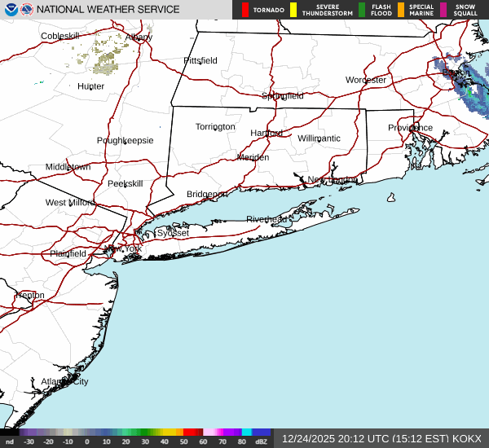Click the Providence city label
Viewport: 489px width, 448px height.
pos(410,128)
